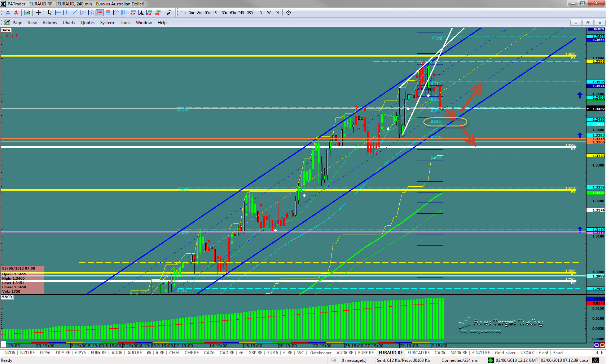Toggle the highlighted Fibonacci retracement tool
The height and width of the screenshot is (364, 606).
click(x=100, y=13)
